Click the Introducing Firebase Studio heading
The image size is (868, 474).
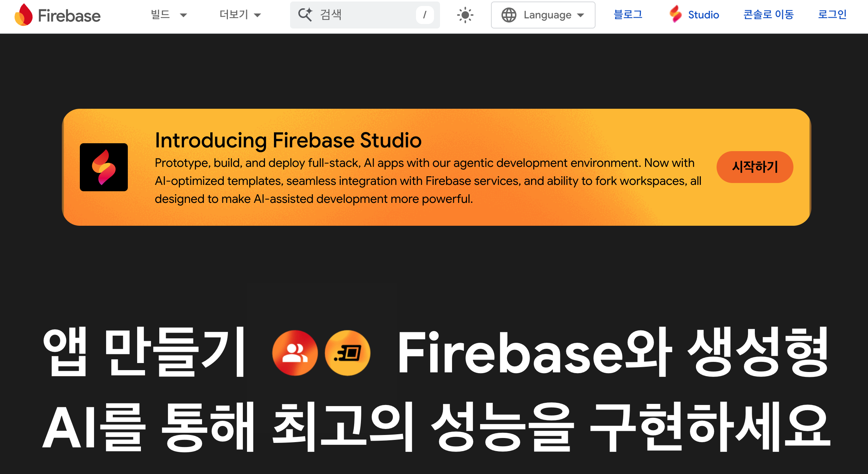point(288,140)
